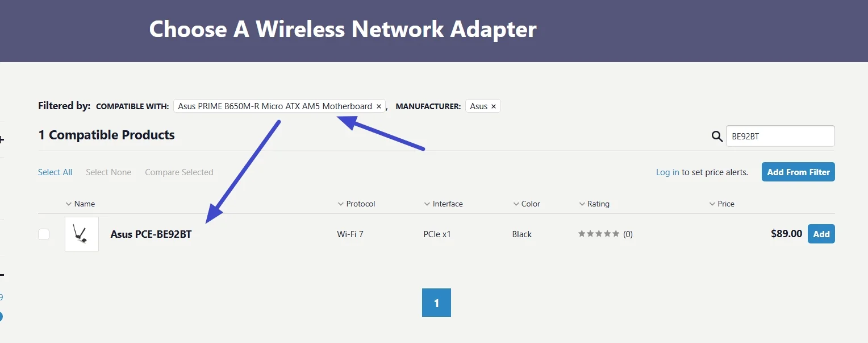Click the Select None link

108,172
